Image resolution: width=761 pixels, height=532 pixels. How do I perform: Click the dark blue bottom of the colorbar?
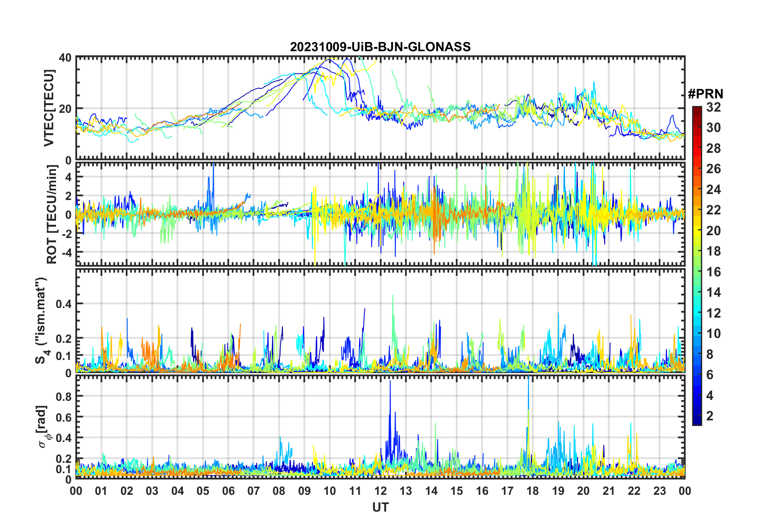(697, 420)
